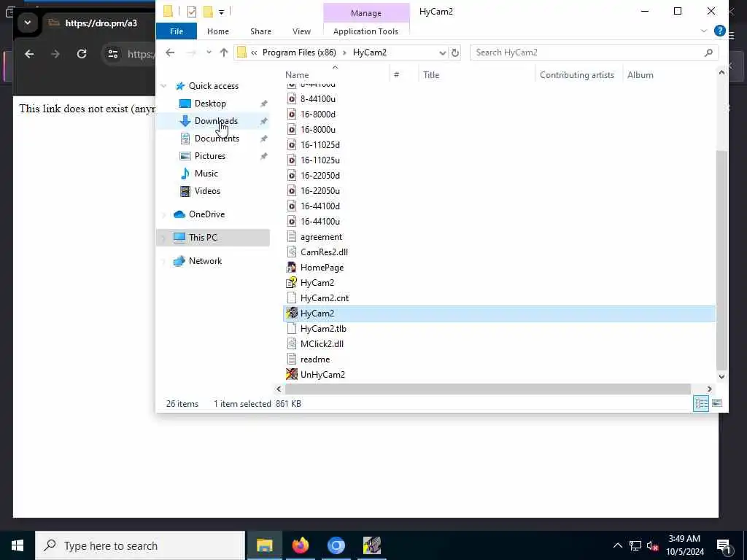Viewport: 747px width, 560px height.
Task: Open Explorer Help question mark icon
Action: [x=720, y=31]
